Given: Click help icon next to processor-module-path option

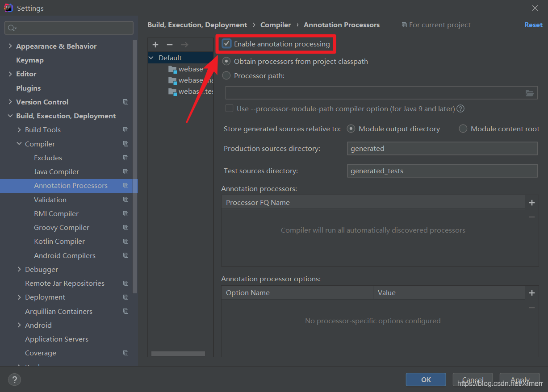Looking at the screenshot, I should [460, 108].
